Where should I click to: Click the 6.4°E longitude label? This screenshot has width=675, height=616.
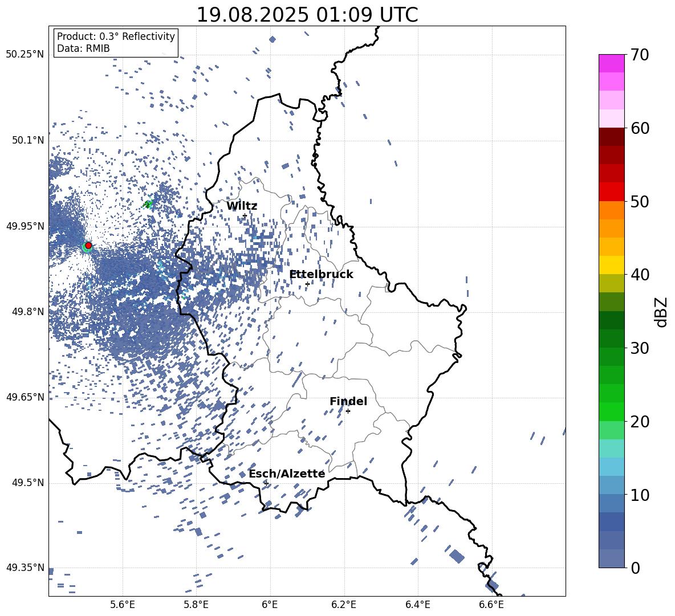point(417,605)
